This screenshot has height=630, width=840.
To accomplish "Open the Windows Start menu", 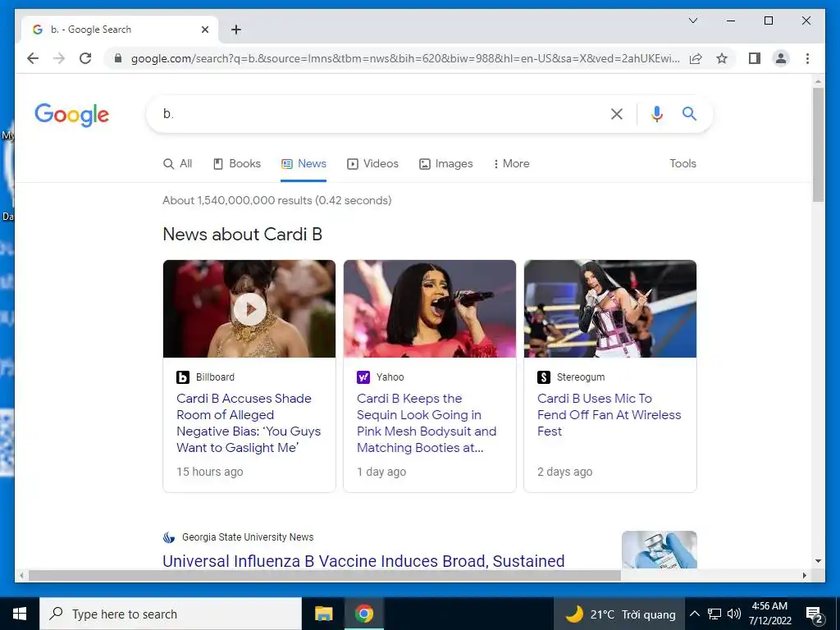I will pyautogui.click(x=20, y=614).
